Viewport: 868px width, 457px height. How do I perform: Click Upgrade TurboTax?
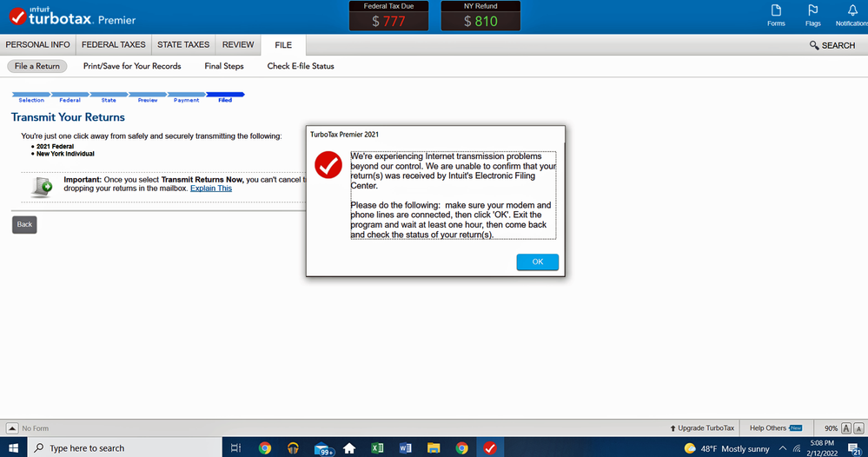coord(702,428)
